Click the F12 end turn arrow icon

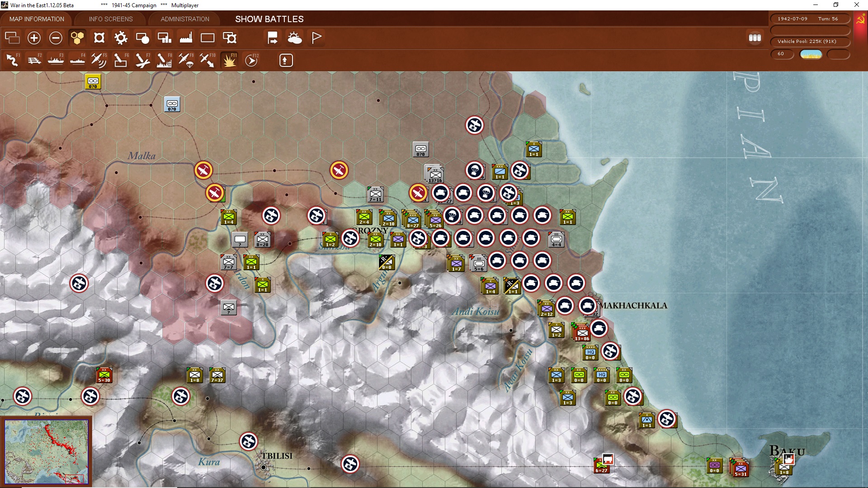point(251,60)
